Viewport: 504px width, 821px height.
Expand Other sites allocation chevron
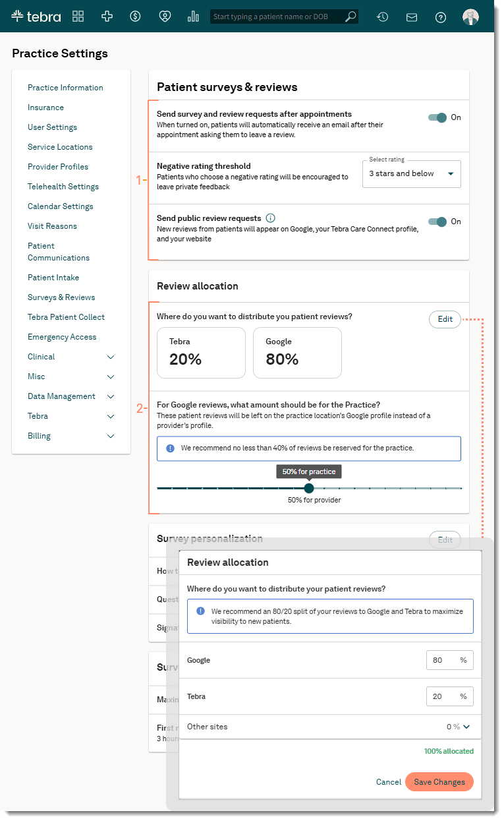click(466, 727)
